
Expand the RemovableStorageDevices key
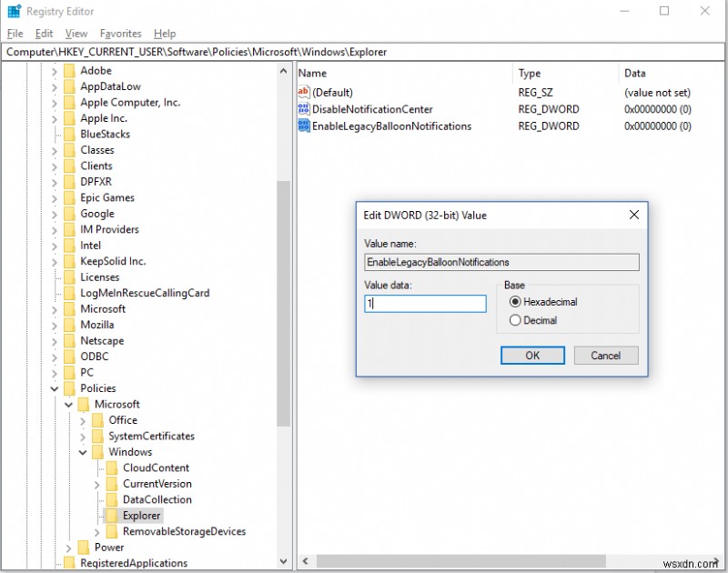click(x=97, y=532)
